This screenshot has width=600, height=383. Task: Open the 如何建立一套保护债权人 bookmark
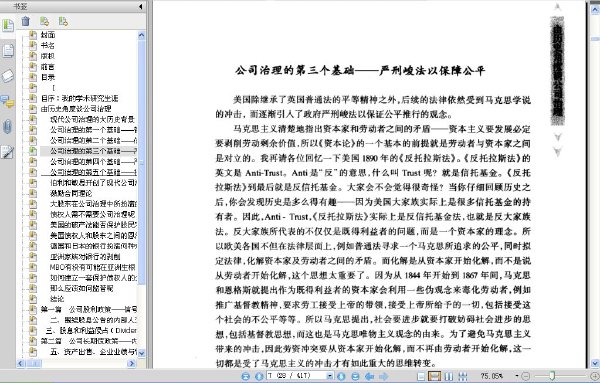[x=93, y=278]
